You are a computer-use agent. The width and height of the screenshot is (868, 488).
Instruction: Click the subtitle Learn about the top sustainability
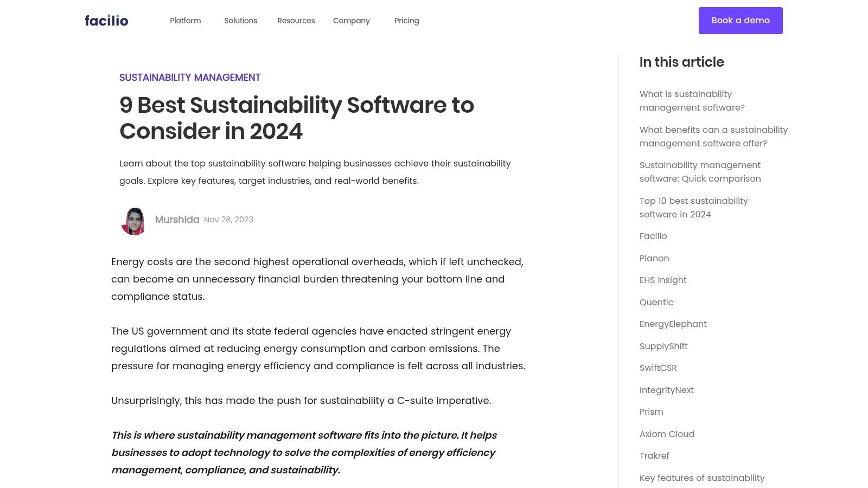[315, 172]
